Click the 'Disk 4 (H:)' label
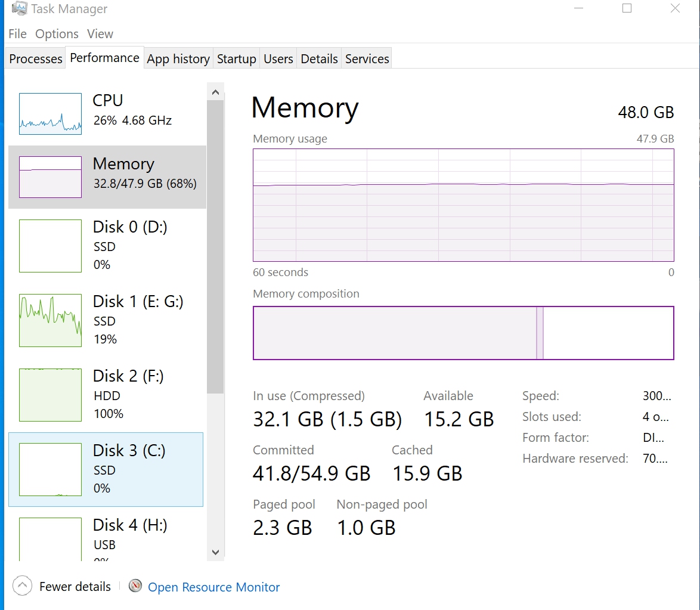 130,525
